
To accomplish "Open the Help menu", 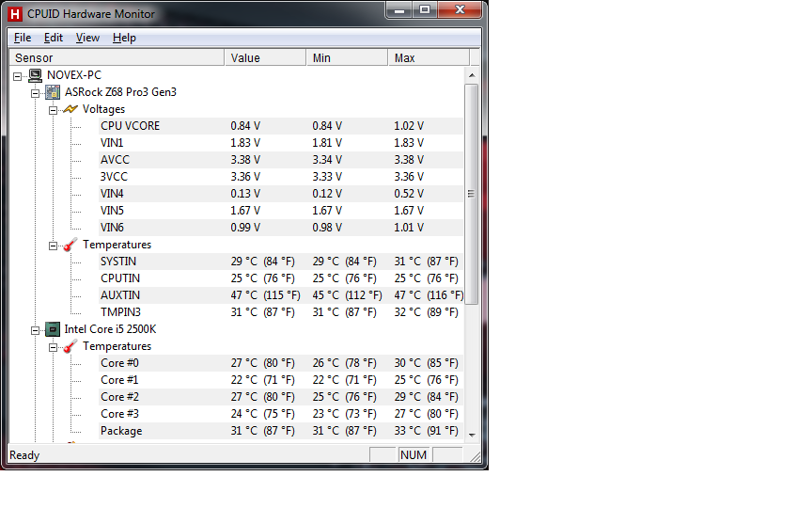I will coord(124,38).
